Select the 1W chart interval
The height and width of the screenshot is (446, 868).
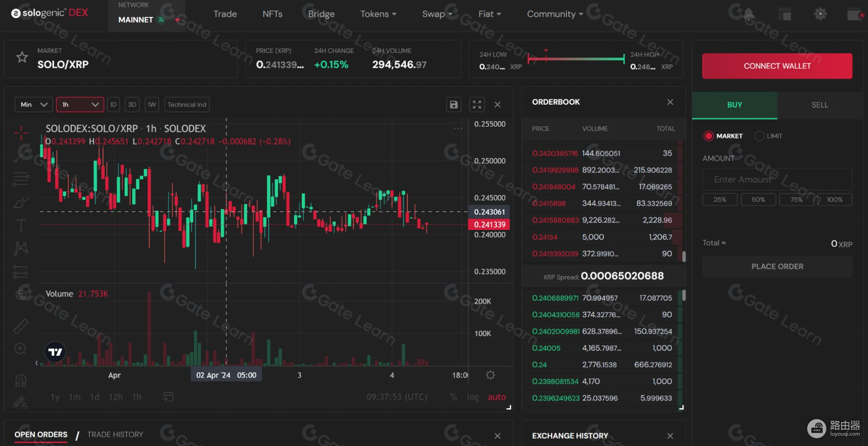point(152,105)
